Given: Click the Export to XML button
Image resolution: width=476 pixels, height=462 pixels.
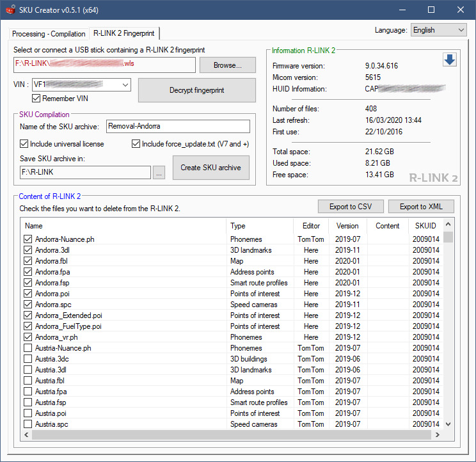Looking at the screenshot, I should tap(421, 207).
